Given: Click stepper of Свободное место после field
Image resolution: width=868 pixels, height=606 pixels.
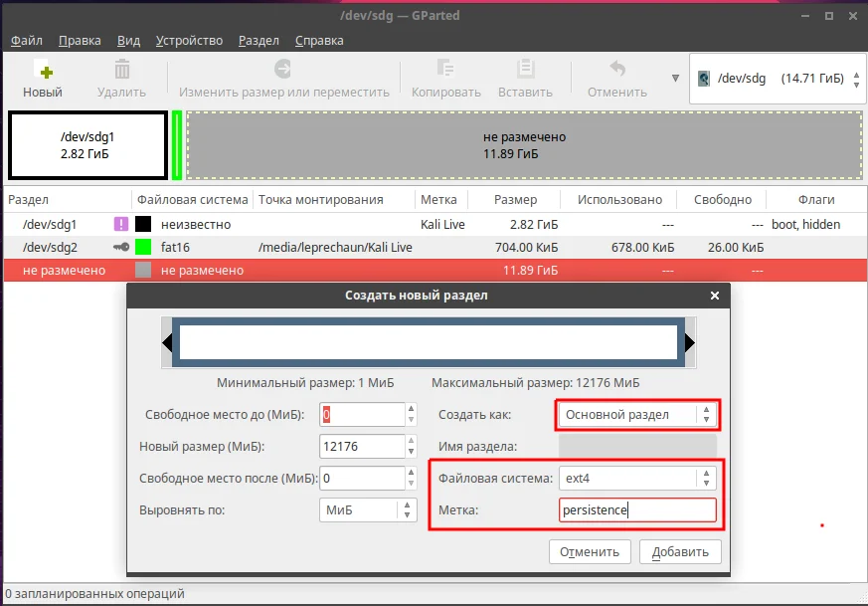Looking at the screenshot, I should [x=411, y=478].
